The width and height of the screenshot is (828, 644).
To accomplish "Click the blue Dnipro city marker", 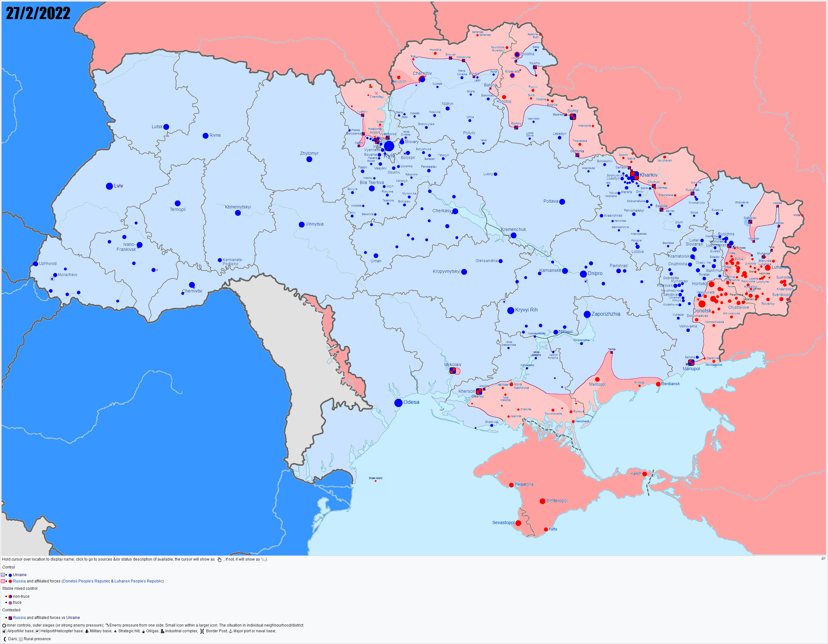I will [583, 274].
